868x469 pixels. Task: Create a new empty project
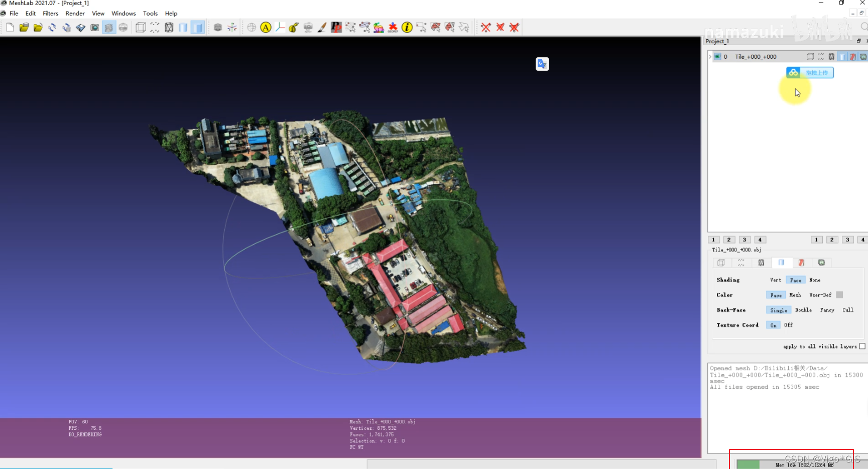(x=10, y=28)
